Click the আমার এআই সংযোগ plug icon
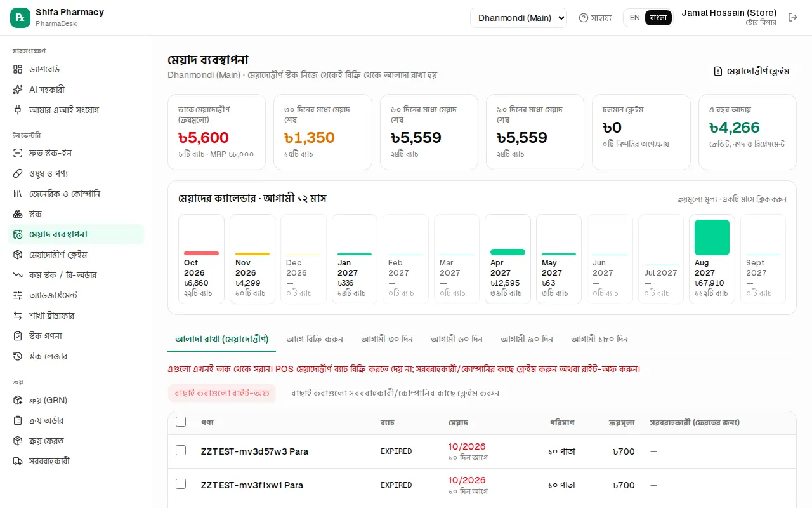This screenshot has height=508, width=812. coord(18,110)
